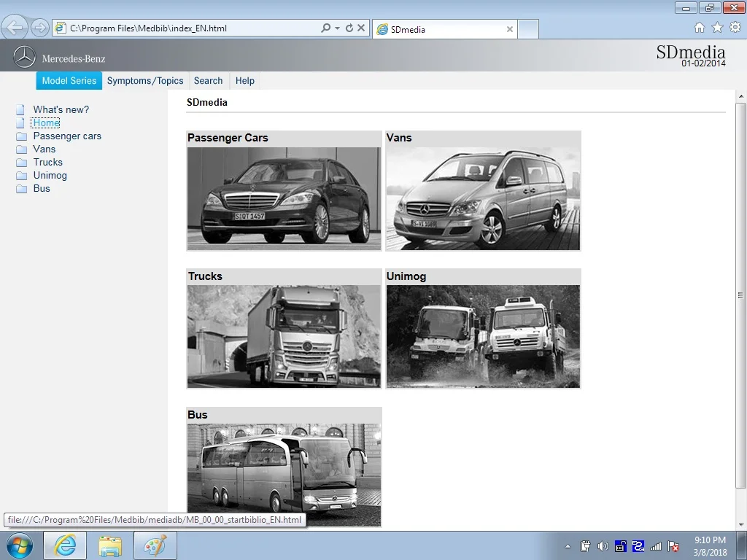Click the Action Center flag icon
The height and width of the screenshot is (560, 747).
click(673, 546)
